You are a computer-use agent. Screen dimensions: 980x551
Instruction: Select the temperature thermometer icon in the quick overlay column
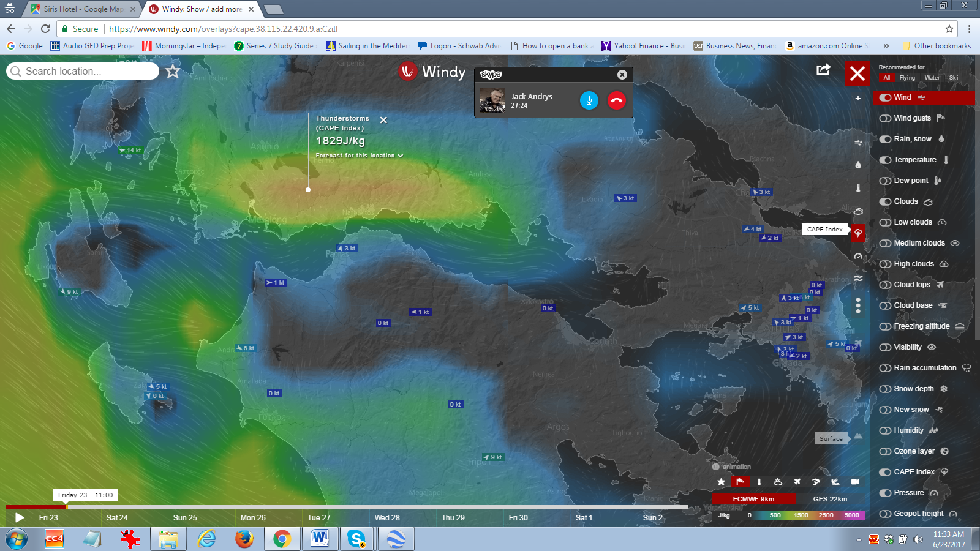[x=858, y=188]
